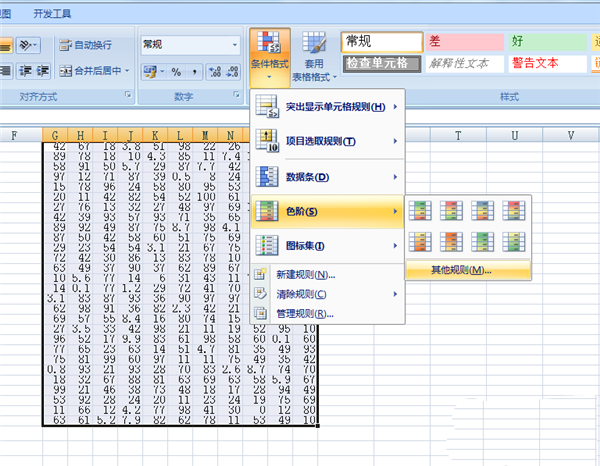Click the Data Bars icon
This screenshot has height=466, width=600.
(267, 177)
